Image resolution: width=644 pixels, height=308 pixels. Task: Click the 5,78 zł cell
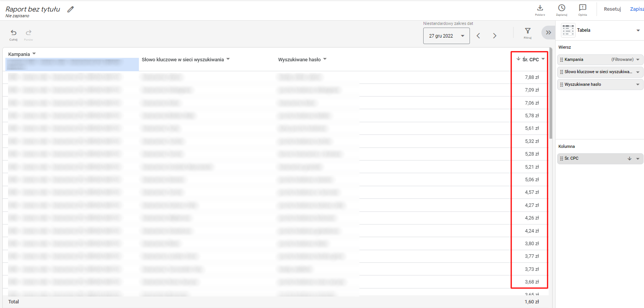pyautogui.click(x=532, y=116)
